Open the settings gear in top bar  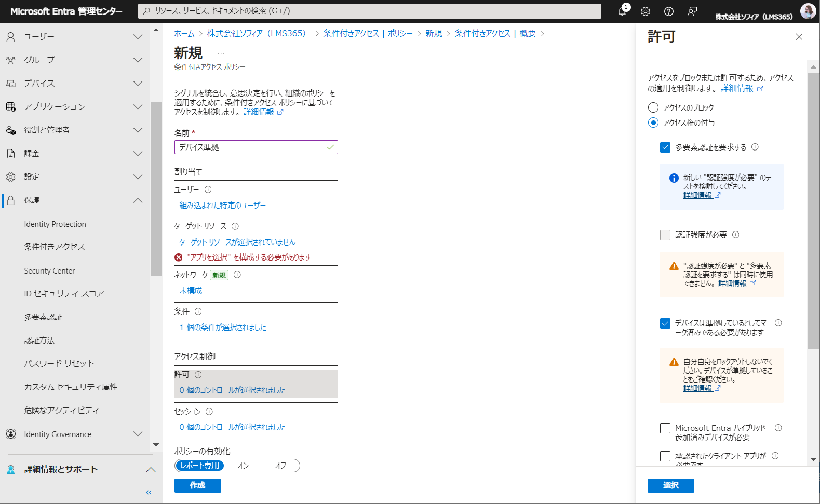click(x=646, y=11)
